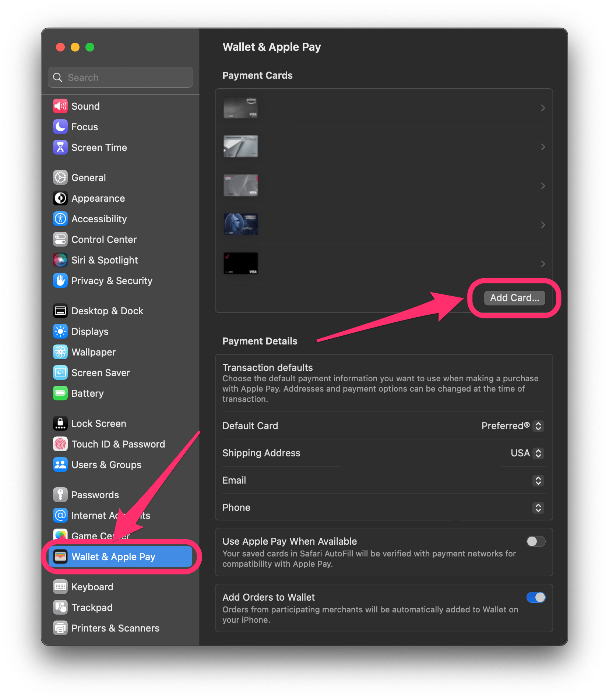609x700 pixels.
Task: Select the Citi Visa card thumbnail
Action: point(241,185)
